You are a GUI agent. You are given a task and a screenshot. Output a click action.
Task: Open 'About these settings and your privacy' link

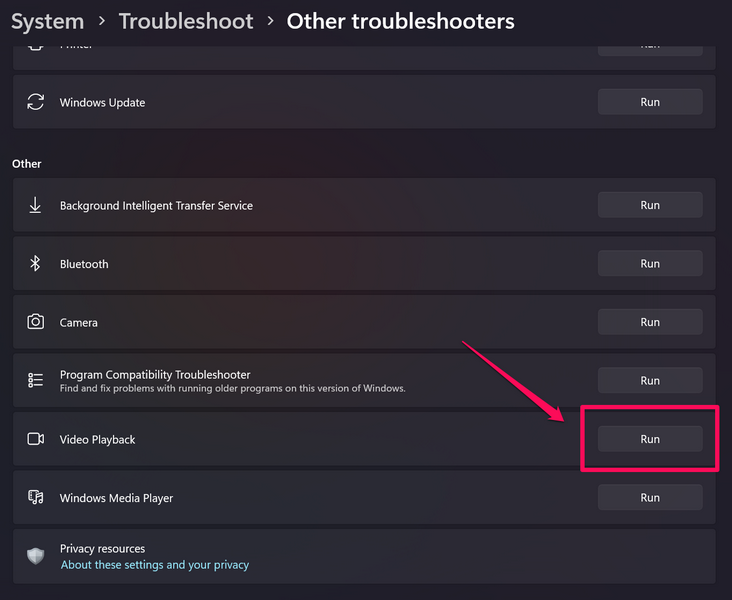coord(155,565)
